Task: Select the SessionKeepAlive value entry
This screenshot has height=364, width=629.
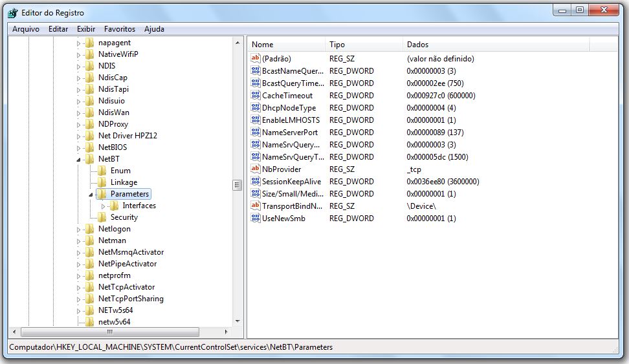Action: tap(291, 182)
